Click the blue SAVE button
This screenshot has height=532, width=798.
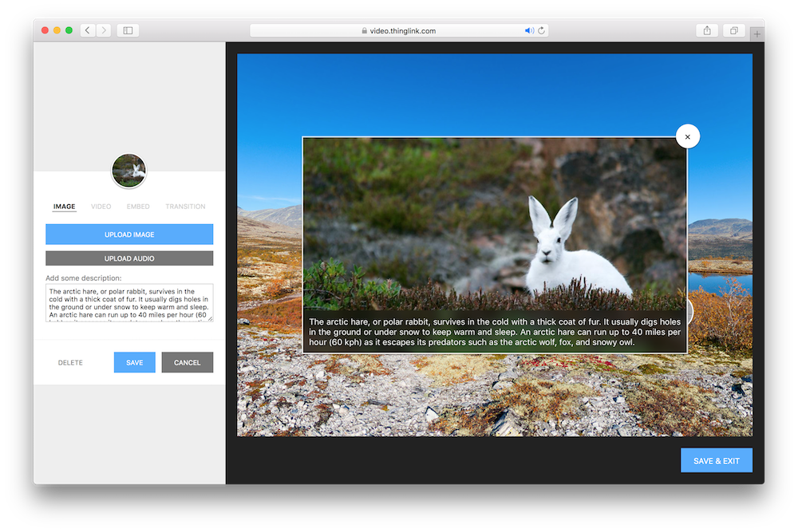[134, 362]
